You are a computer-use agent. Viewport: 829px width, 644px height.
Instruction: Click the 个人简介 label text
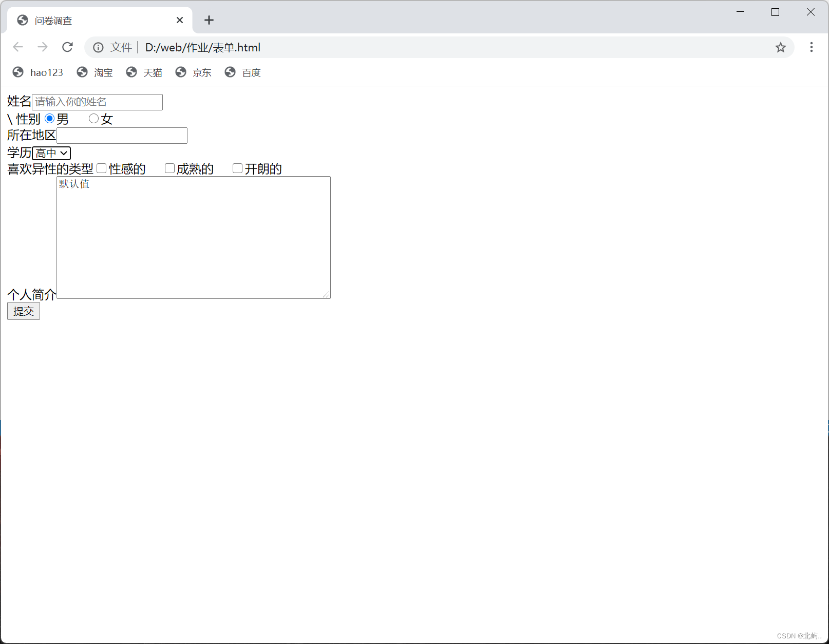pyautogui.click(x=32, y=295)
